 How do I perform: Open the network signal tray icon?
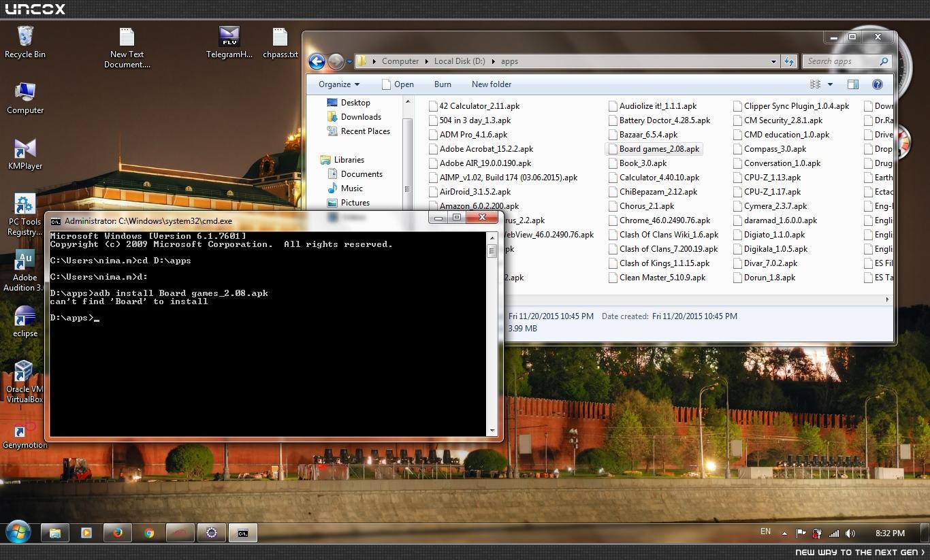834,533
